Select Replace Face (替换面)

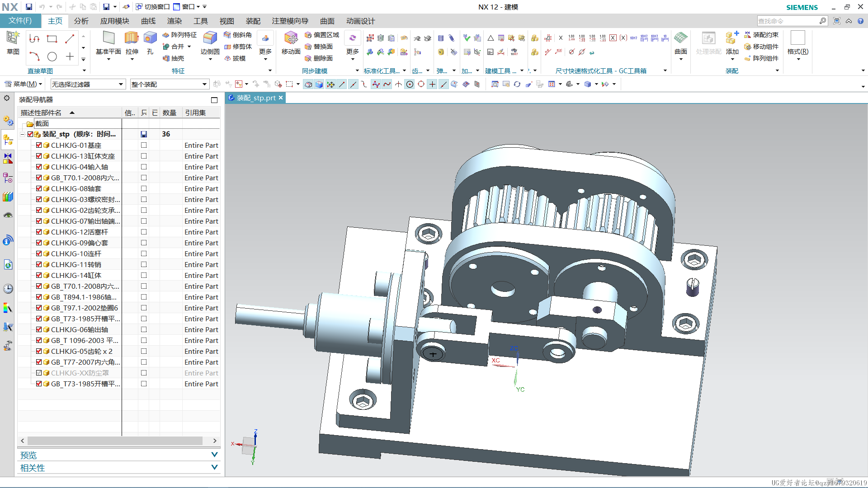pyautogui.click(x=319, y=47)
